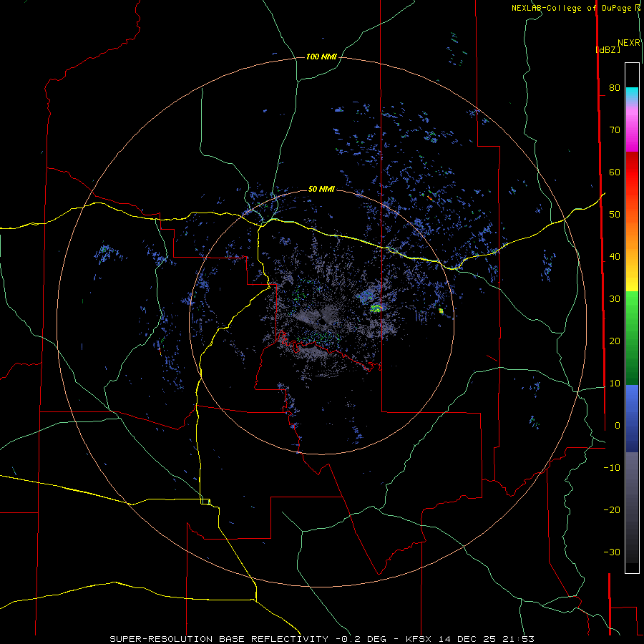
Task: Click the "NEXLAB-College of DuPage" header text
Action: click(x=571, y=8)
